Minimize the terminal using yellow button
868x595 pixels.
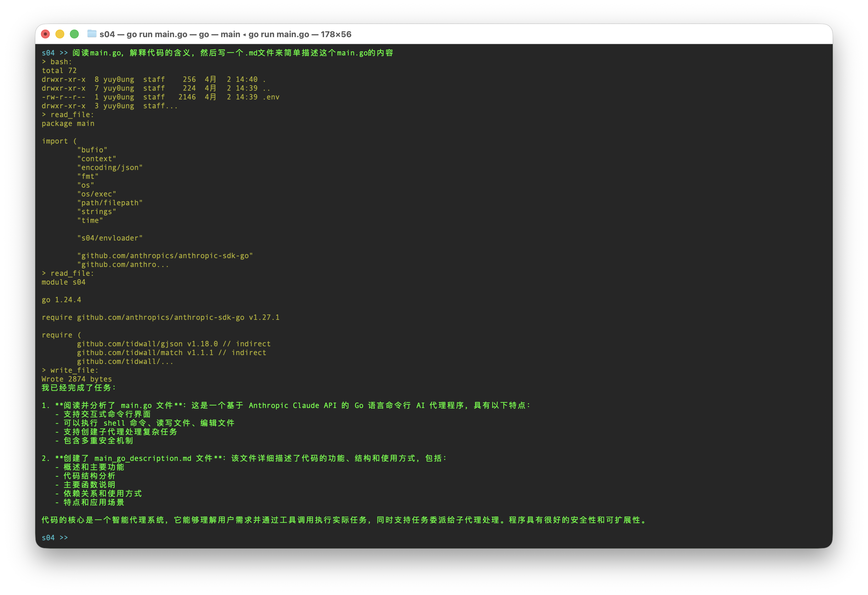click(60, 34)
